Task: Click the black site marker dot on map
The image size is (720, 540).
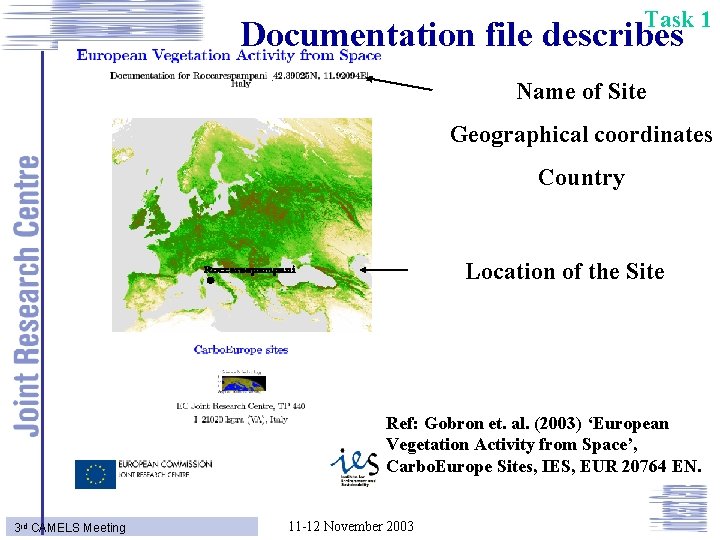Action: (x=210, y=280)
